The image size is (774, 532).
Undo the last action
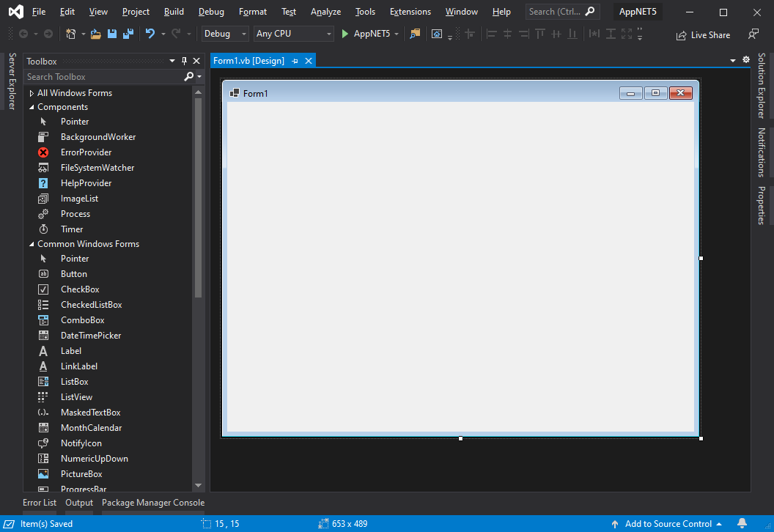150,34
